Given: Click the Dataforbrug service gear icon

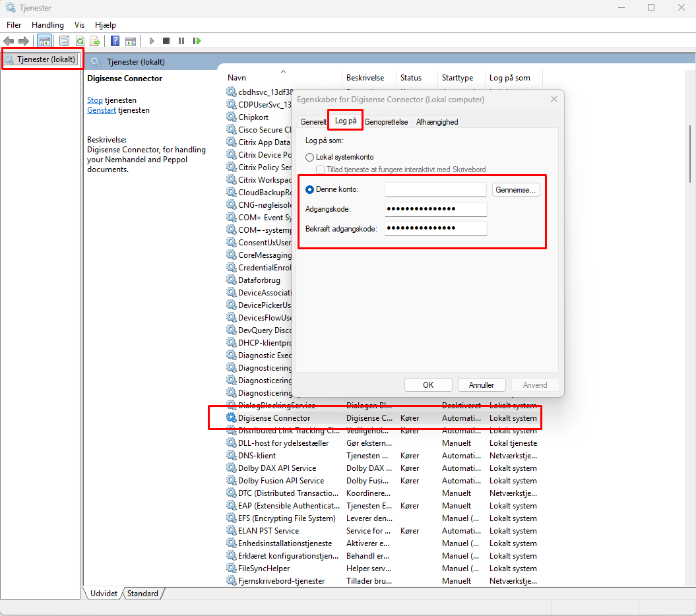Looking at the screenshot, I should 232,280.
